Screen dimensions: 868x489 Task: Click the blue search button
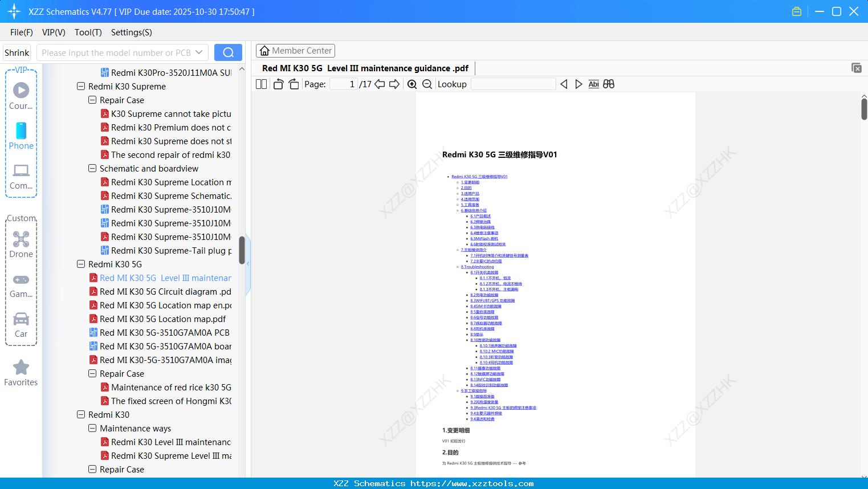tap(228, 52)
